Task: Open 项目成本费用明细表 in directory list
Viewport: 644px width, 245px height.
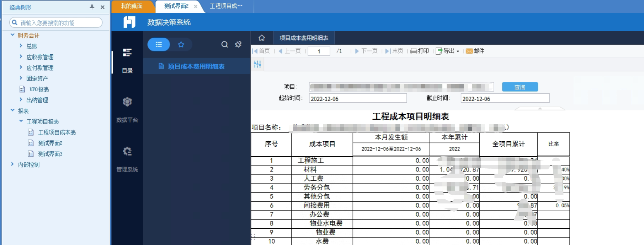Action: pos(197,66)
